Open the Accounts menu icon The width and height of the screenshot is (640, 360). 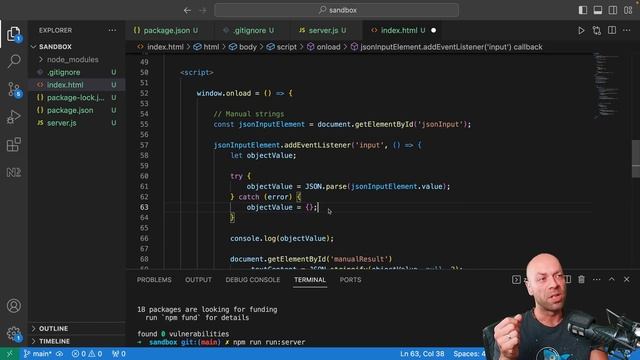[x=13, y=306]
